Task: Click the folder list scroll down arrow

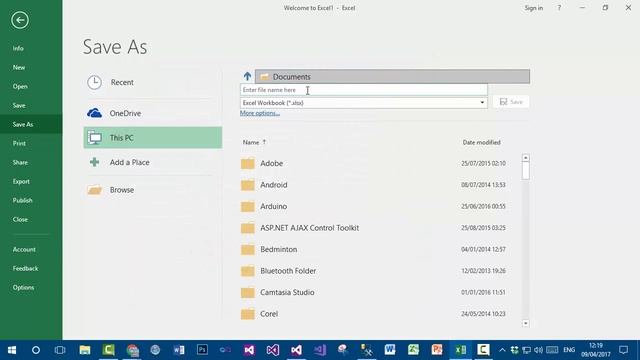Action: point(526,323)
